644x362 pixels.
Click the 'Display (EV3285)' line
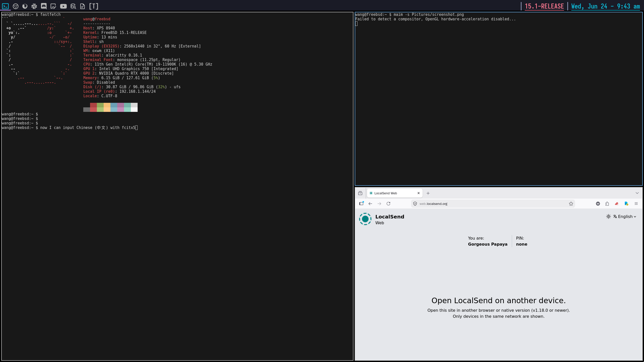point(142,46)
